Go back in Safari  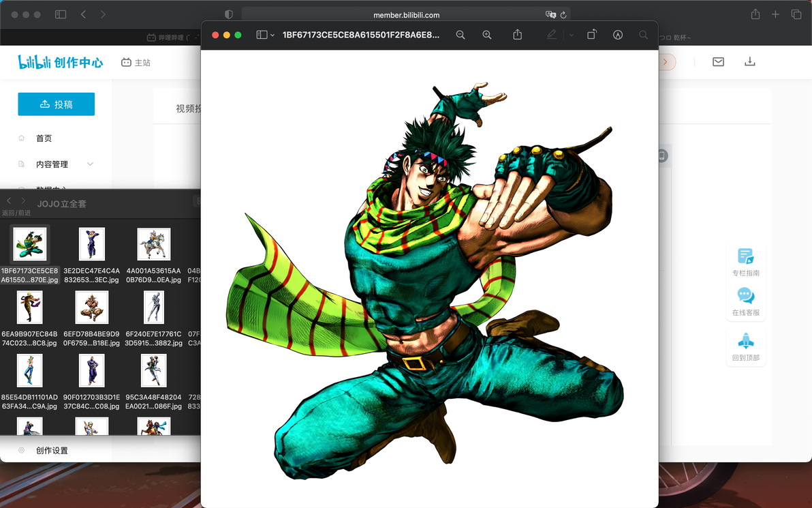[x=83, y=14]
